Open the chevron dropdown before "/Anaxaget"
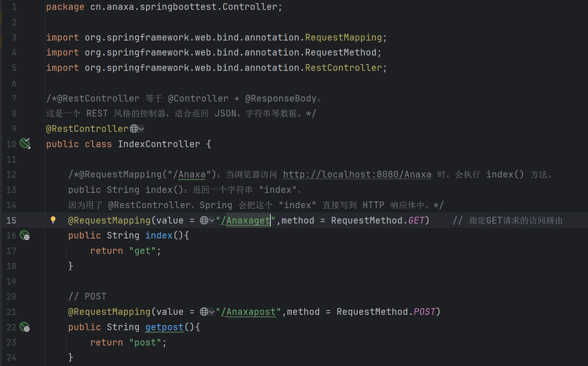Viewport: 588px width, 366px height. (x=212, y=220)
